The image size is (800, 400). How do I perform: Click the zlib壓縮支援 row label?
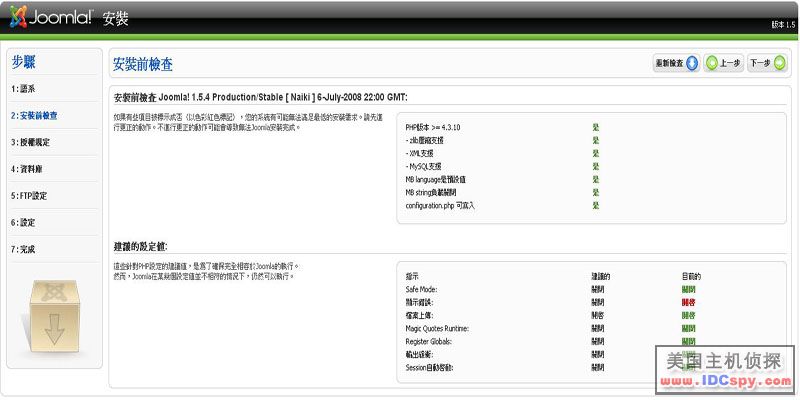tap(424, 140)
